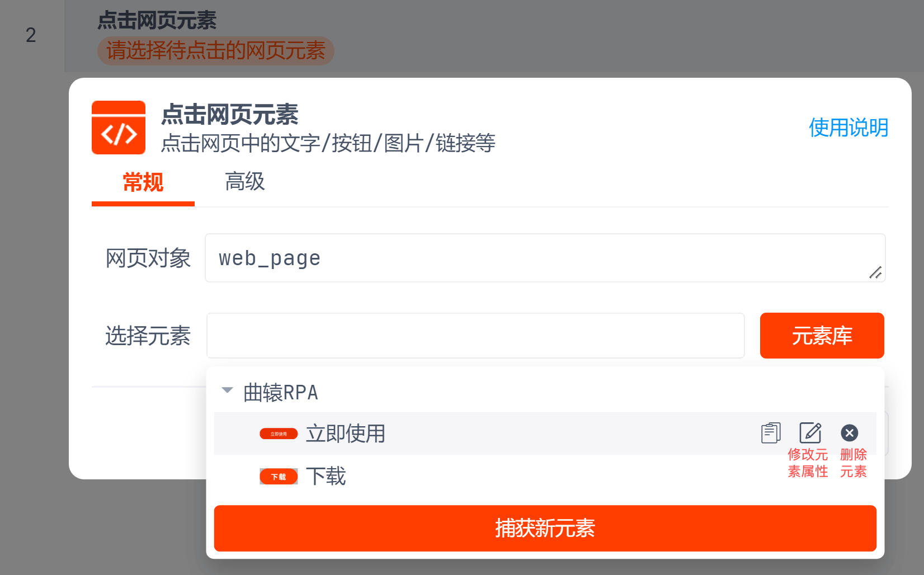Edit 立即使用 element properties
The height and width of the screenshot is (575, 924).
pos(810,433)
